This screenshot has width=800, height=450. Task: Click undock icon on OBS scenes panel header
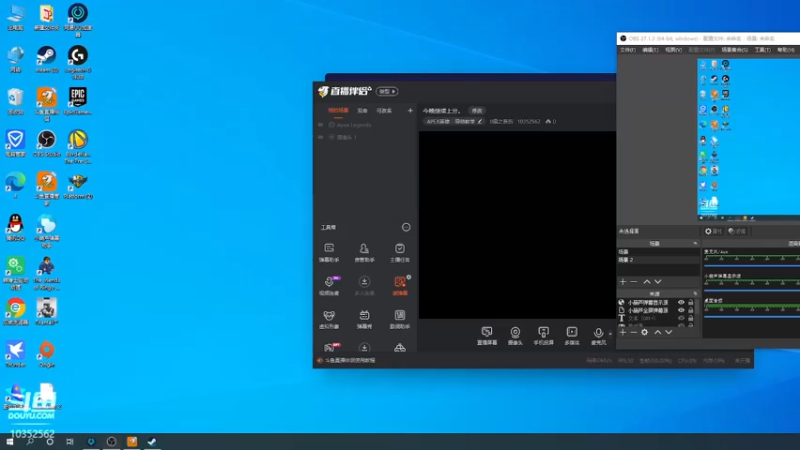pyautogui.click(x=695, y=243)
